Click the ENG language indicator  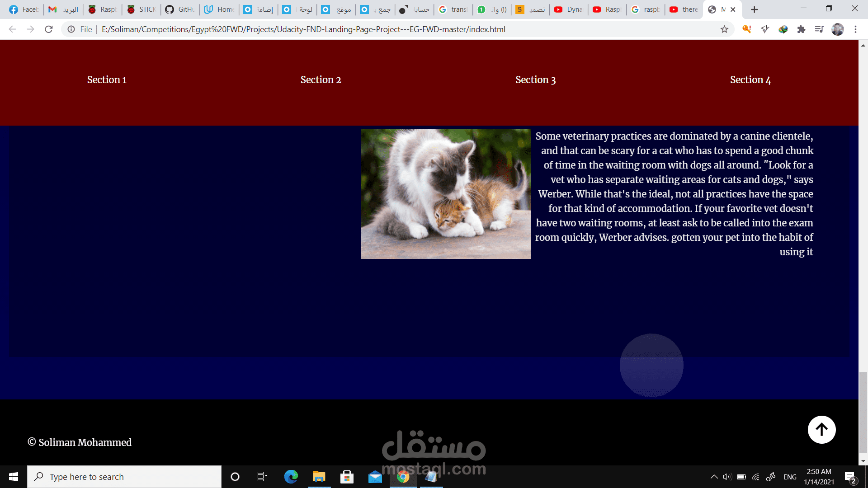coord(790,477)
